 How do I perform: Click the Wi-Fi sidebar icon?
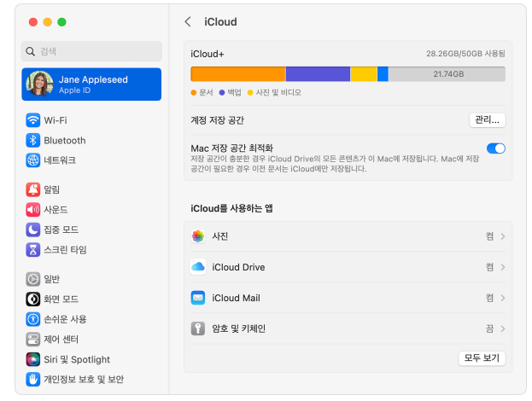tap(33, 120)
